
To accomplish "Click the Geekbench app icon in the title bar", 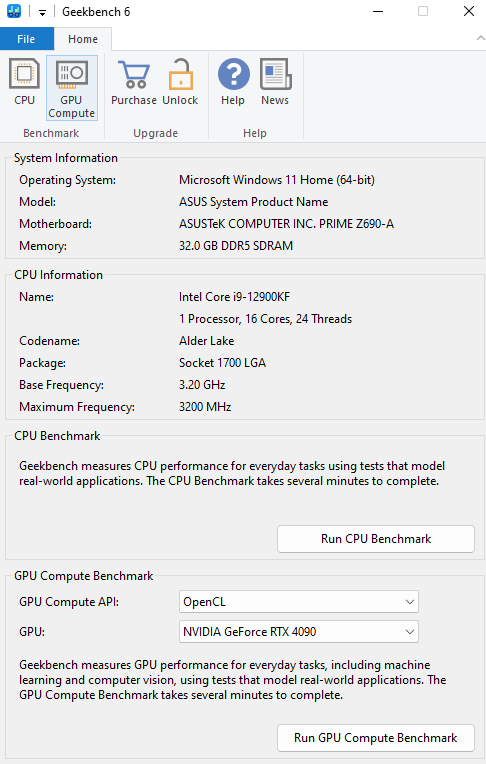I will point(14,11).
